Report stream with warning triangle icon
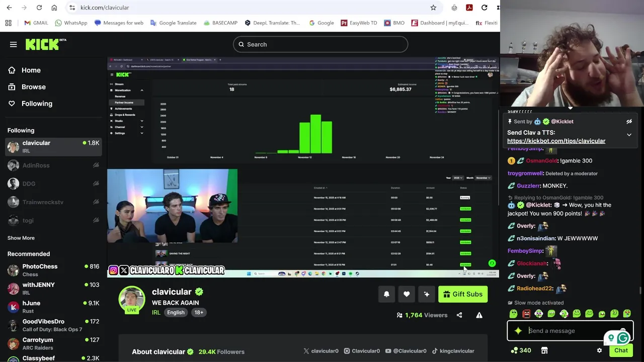This screenshot has width=644, height=362. pos(479,315)
